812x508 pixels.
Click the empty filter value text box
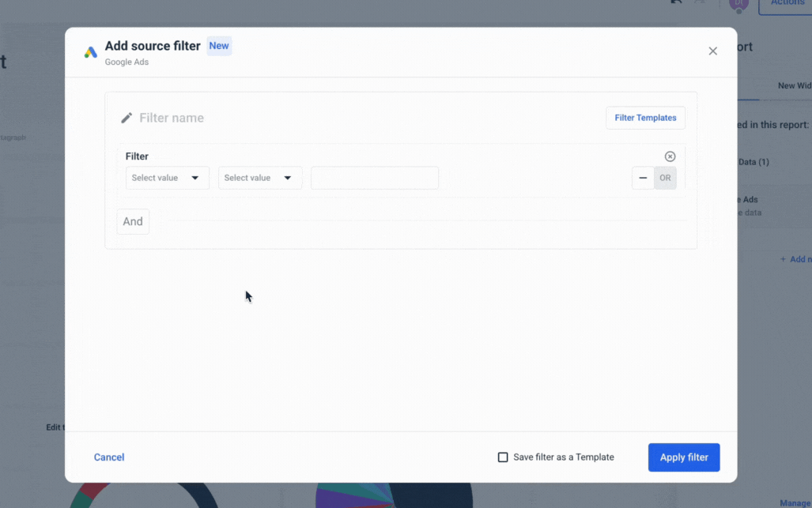click(x=374, y=178)
